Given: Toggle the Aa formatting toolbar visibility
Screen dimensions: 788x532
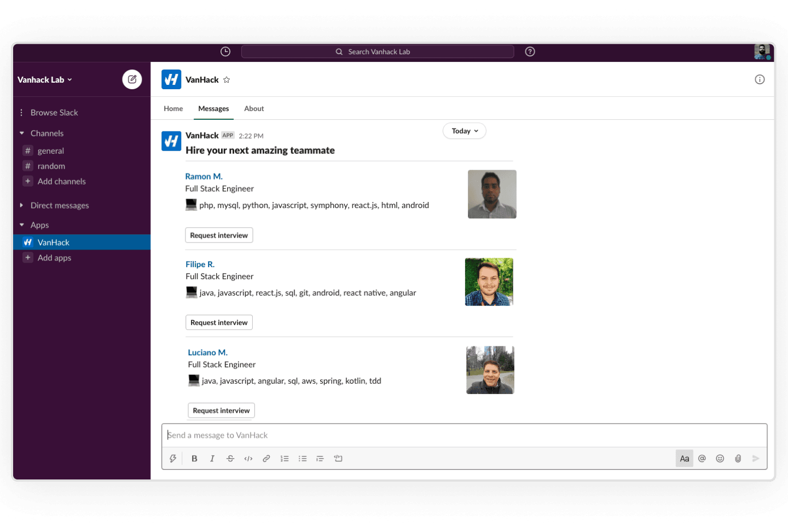Looking at the screenshot, I should [x=684, y=459].
